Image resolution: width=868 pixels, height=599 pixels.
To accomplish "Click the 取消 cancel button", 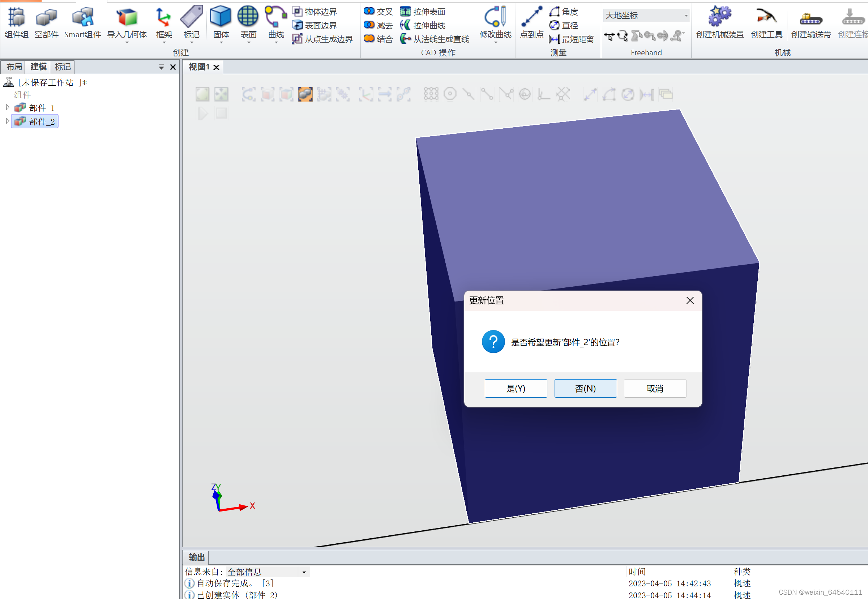I will tap(655, 389).
